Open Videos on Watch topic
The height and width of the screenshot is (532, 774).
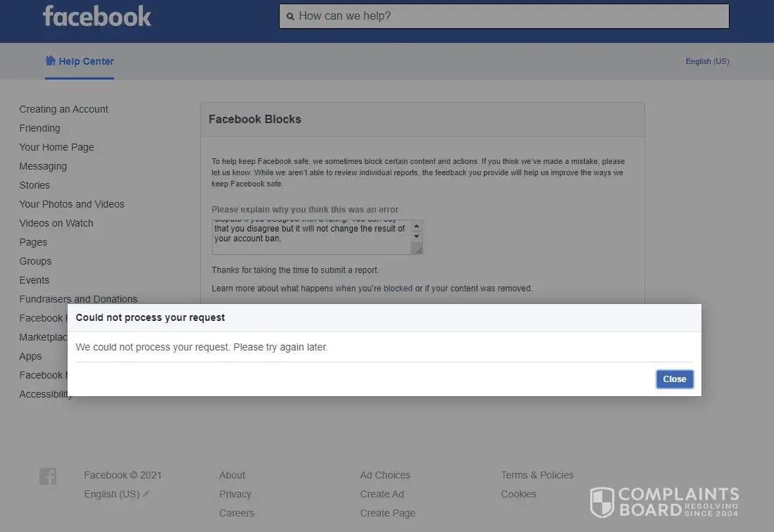[56, 223]
